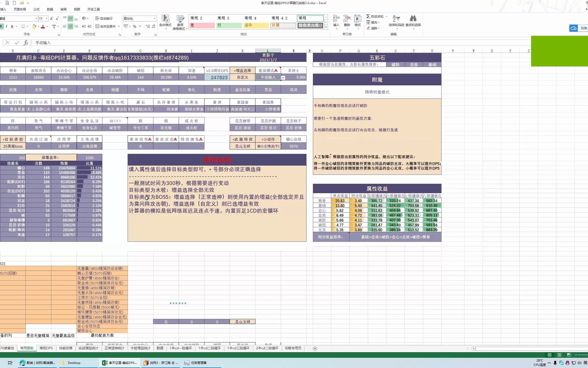Open the dropdown arrow beside 手动输入 cell
Viewport: 588px width, 368px height.
point(283,77)
